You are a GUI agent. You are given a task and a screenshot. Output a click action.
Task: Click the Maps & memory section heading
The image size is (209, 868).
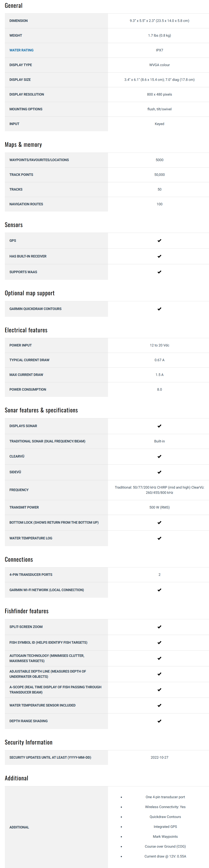click(x=23, y=145)
